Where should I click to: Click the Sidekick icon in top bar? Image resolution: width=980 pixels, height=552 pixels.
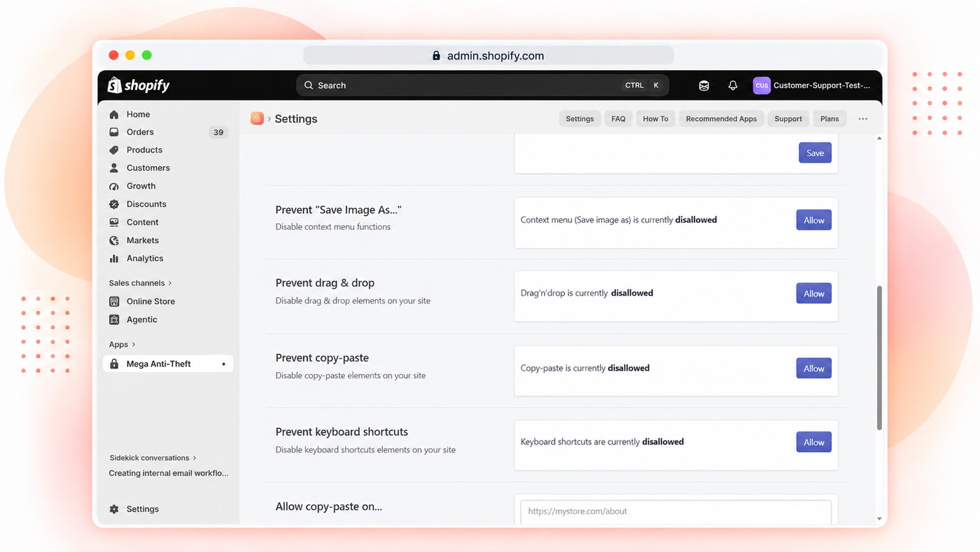pyautogui.click(x=704, y=85)
